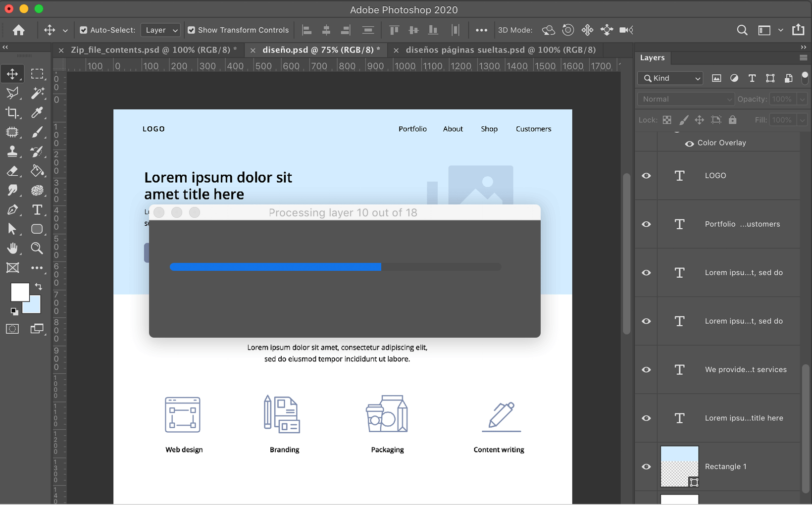812x505 pixels.
Task: Activate the Hand tool
Action: 12,248
